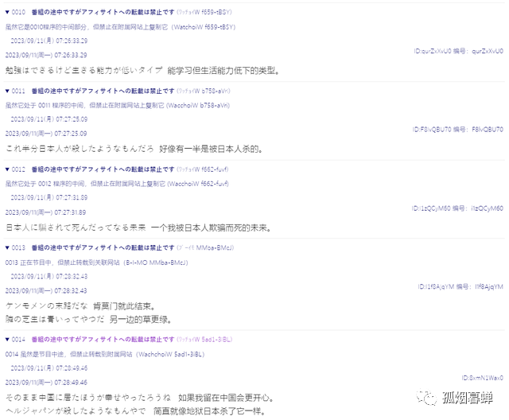The image size is (509, 420).
Task: Click ID I1f8AjqYM on post 0013
Action: coord(436,287)
